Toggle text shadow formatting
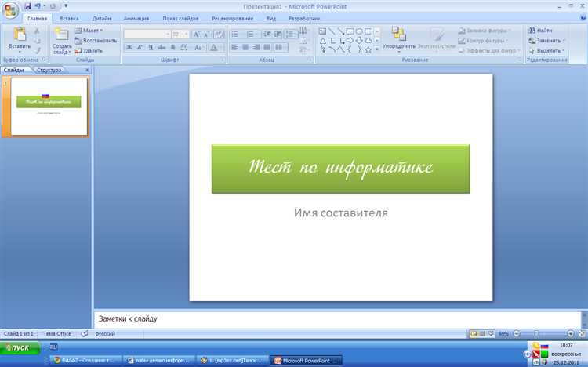The width and height of the screenshot is (588, 367). coord(173,47)
